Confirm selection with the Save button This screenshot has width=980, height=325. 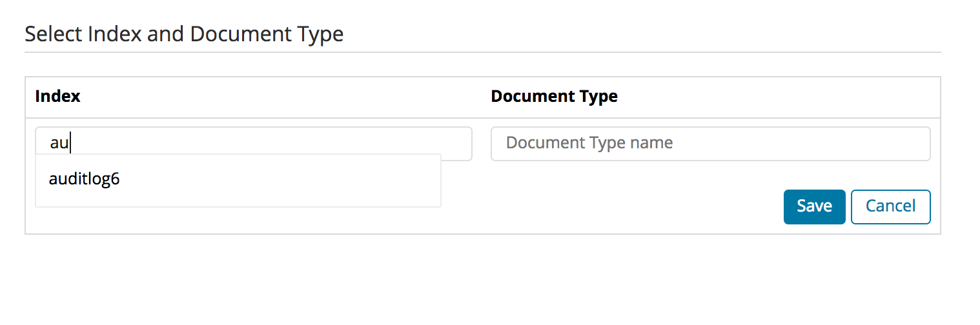coord(814,206)
